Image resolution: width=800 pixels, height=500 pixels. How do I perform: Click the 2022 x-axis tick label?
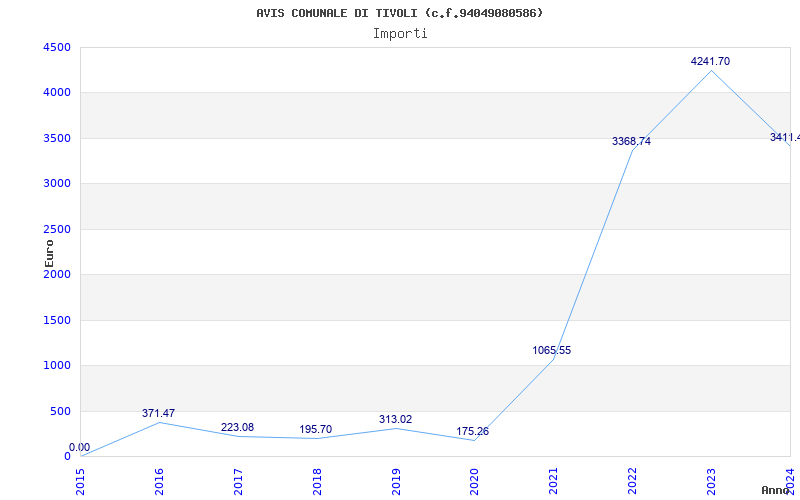click(x=633, y=482)
